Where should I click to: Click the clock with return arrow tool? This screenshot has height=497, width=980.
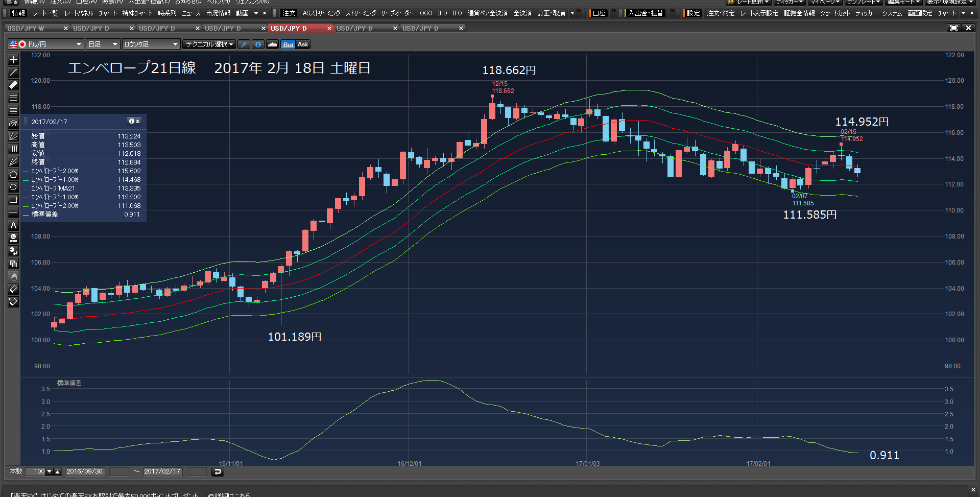tap(13, 251)
